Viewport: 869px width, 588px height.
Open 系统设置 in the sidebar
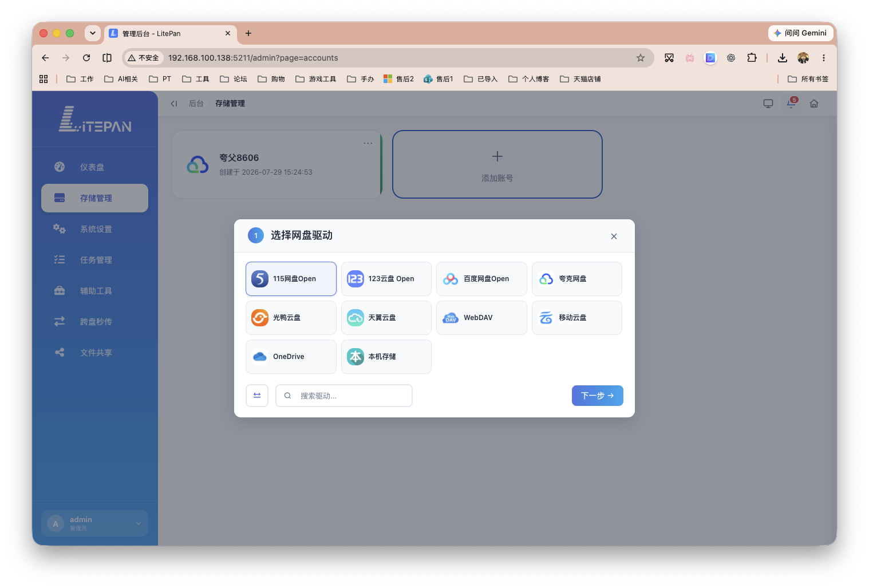tap(95, 229)
